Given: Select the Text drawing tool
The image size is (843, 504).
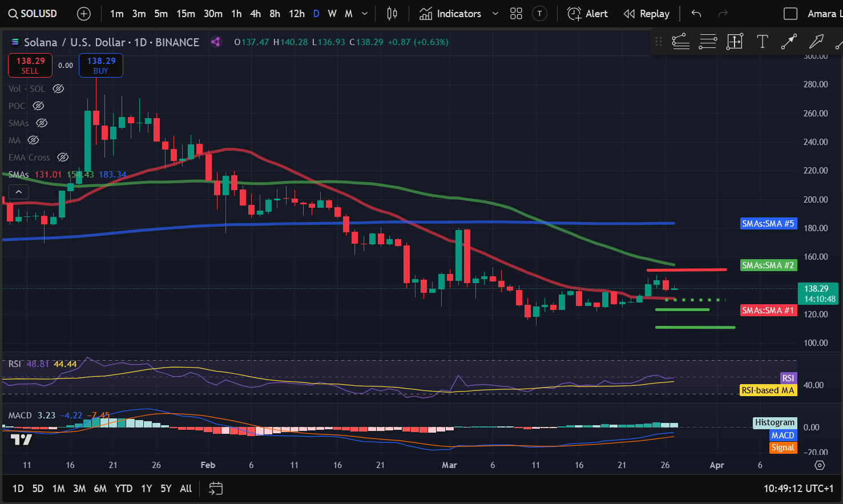Looking at the screenshot, I should (762, 42).
